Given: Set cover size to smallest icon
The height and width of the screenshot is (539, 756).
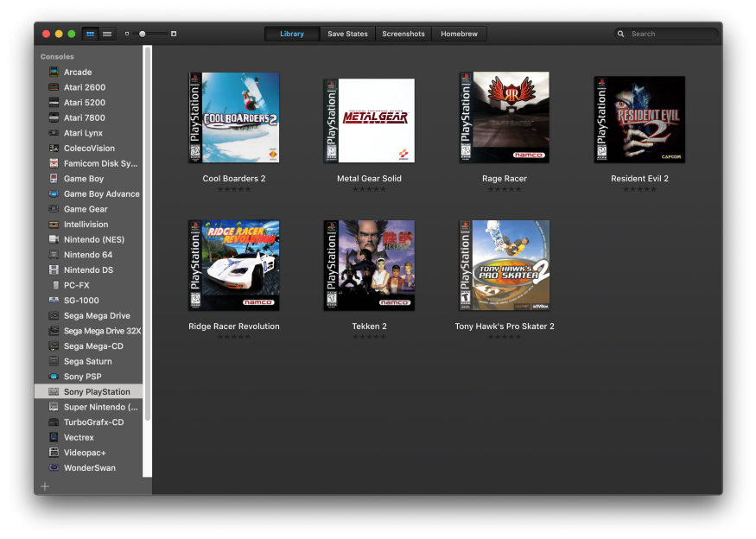Looking at the screenshot, I should (x=127, y=34).
